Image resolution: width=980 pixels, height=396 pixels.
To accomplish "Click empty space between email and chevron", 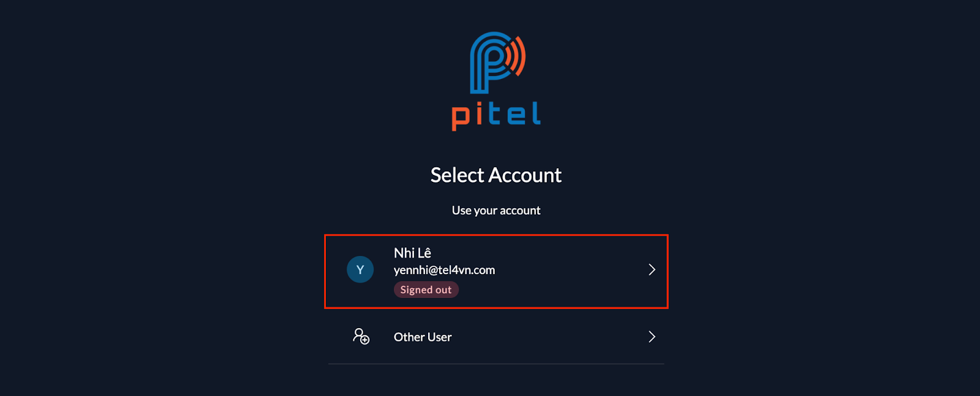I will [570, 270].
